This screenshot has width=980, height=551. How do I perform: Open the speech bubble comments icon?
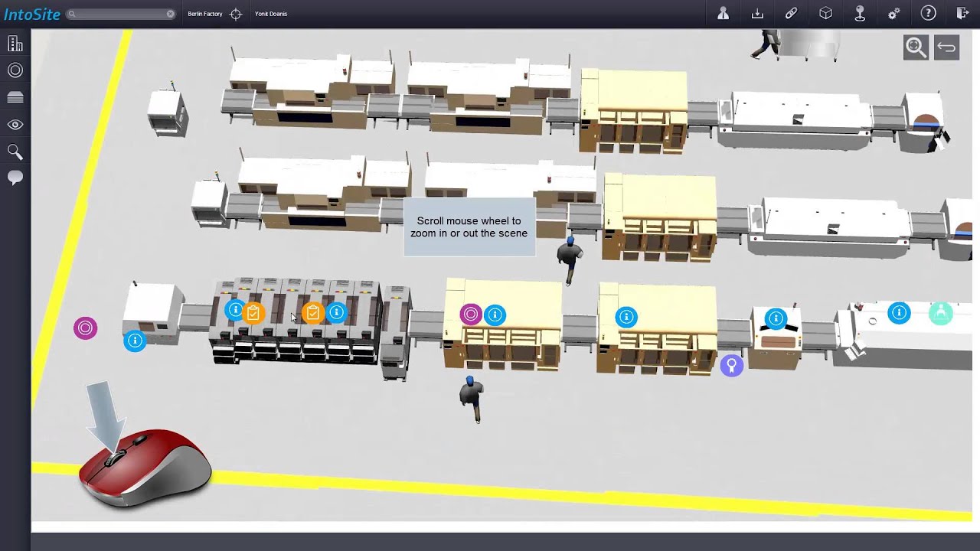15,178
